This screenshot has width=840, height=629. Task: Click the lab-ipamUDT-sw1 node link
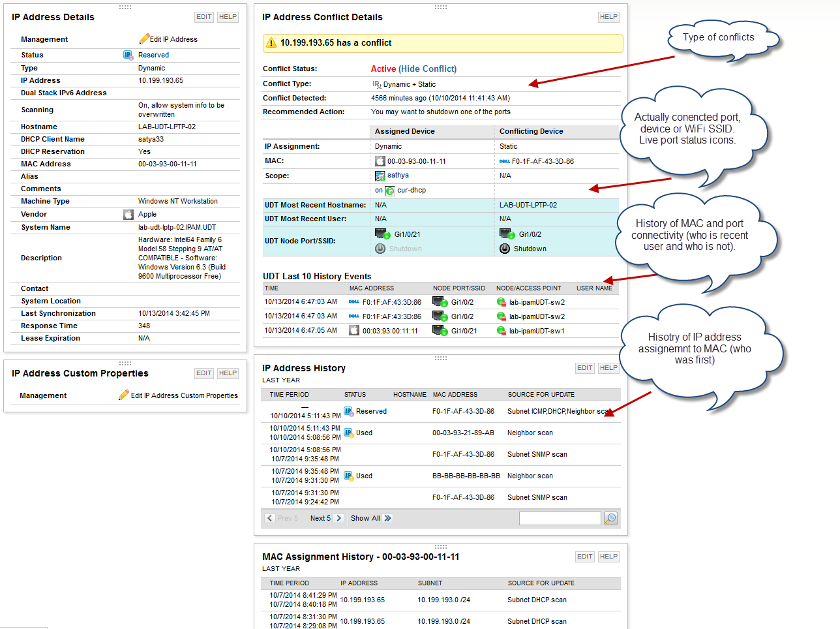(x=537, y=331)
